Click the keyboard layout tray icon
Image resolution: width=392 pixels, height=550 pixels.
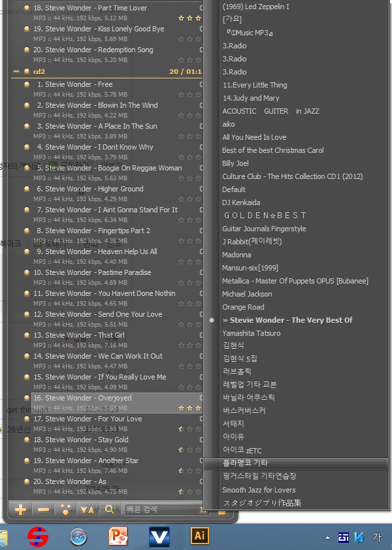click(343, 538)
